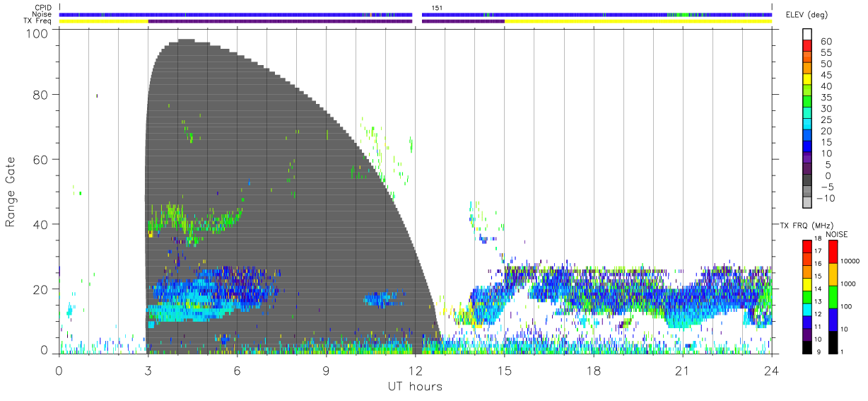Click the '21' tick on the UT hours axis
868x401 pixels.
click(682, 371)
